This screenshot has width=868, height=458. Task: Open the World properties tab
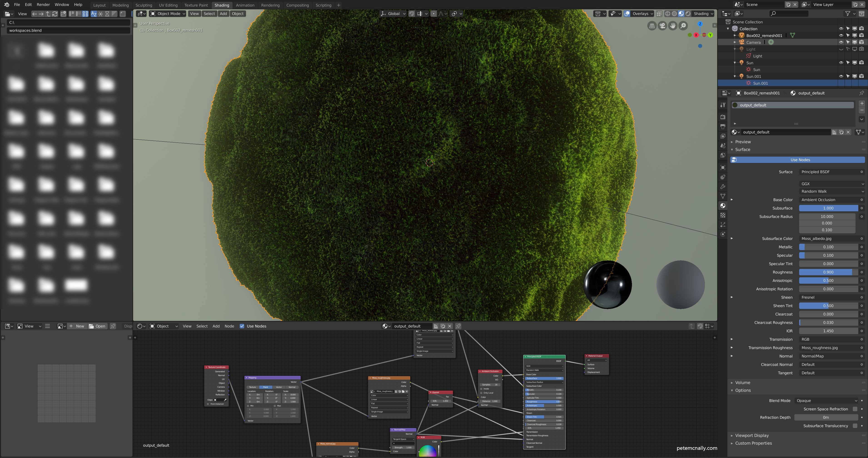[723, 155]
